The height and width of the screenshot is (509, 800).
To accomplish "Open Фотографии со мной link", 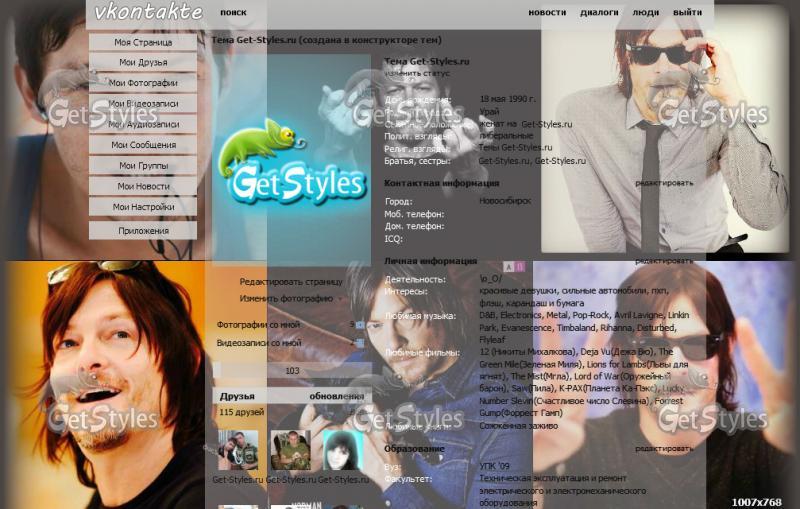I will coord(258,324).
